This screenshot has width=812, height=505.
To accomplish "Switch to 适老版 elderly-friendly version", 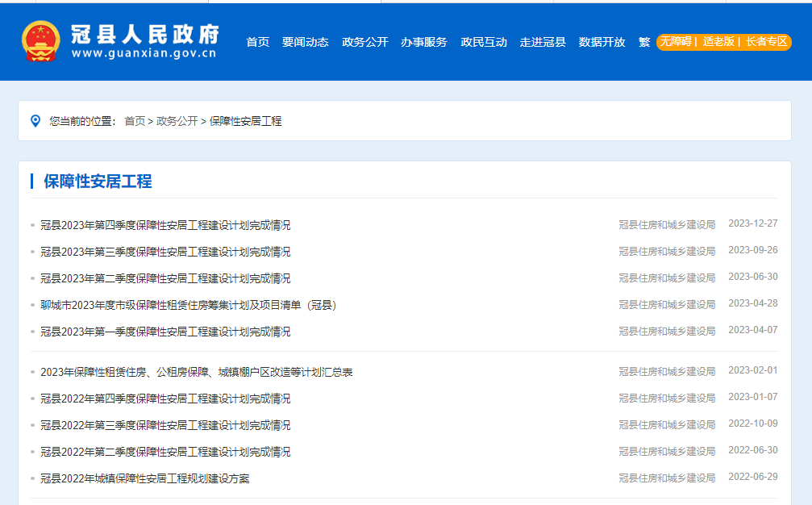I will 718,41.
